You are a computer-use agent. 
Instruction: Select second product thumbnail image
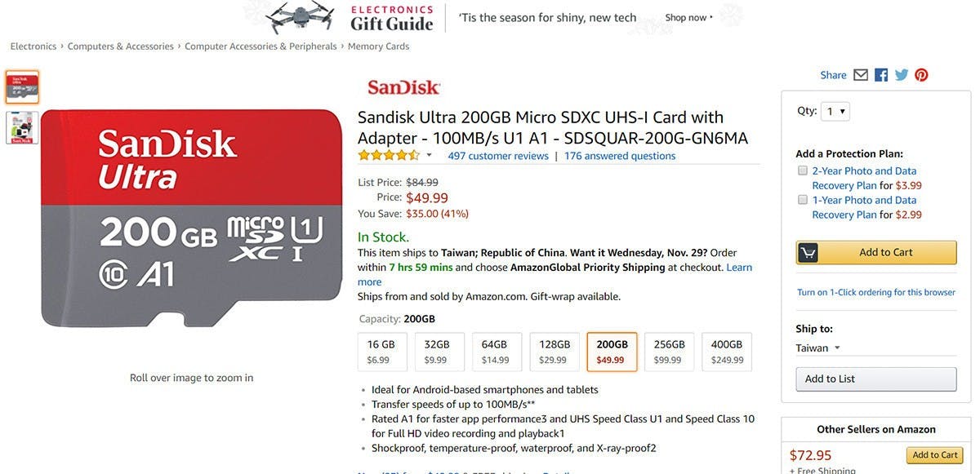(x=22, y=127)
